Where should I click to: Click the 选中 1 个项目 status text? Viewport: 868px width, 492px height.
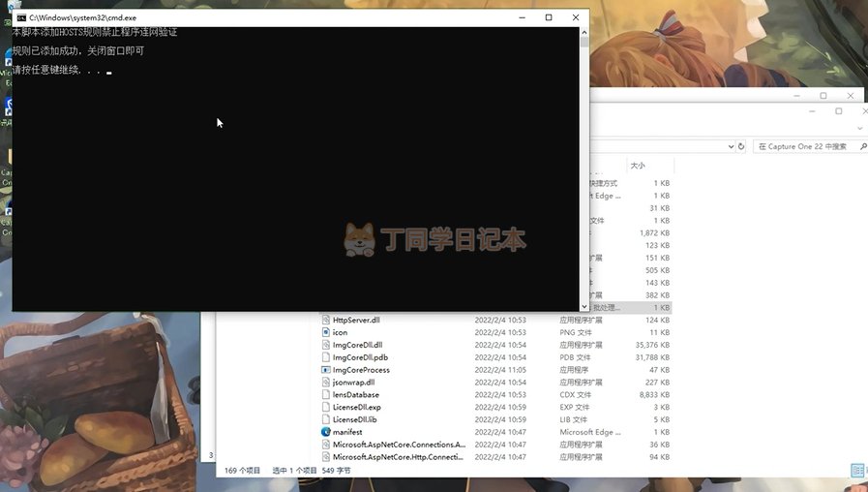pyautogui.click(x=294, y=471)
